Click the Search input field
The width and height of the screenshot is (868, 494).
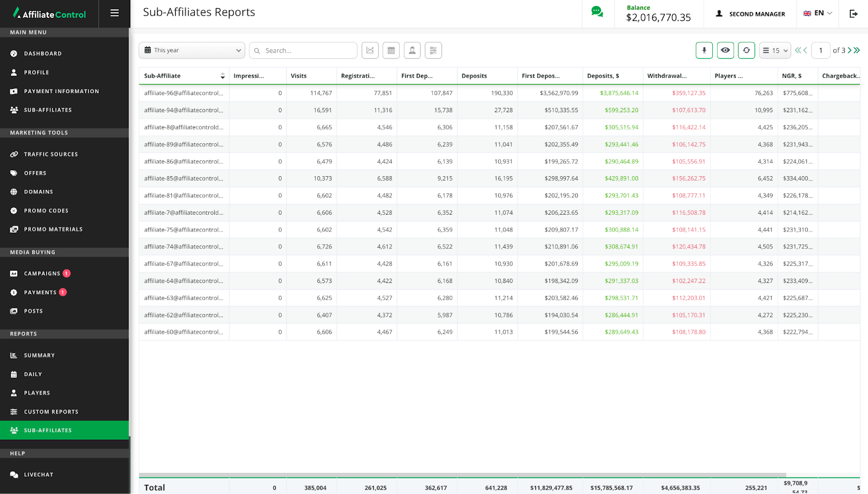pos(308,50)
